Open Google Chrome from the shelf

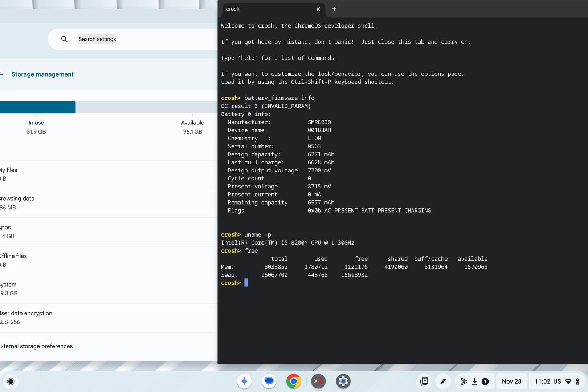coord(294,381)
